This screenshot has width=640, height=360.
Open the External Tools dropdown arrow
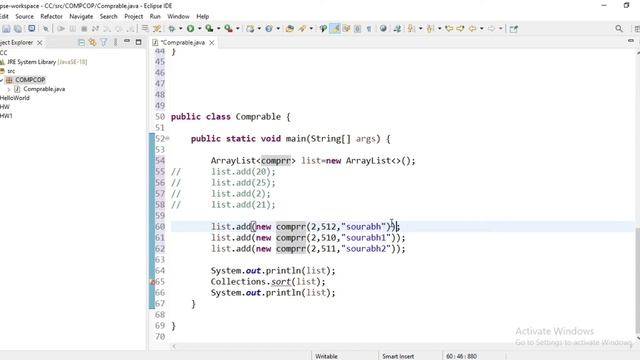click(x=238, y=29)
